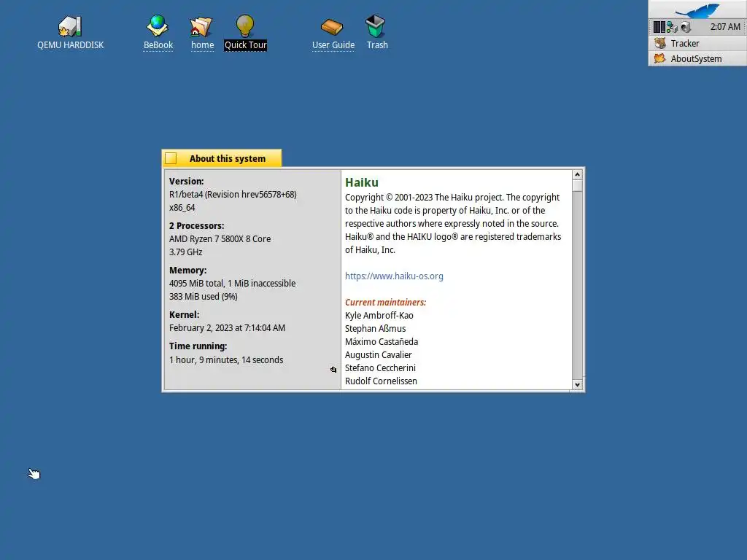Click the x86_64 architecture text
Image resolution: width=747 pixels, height=560 pixels.
click(x=182, y=208)
